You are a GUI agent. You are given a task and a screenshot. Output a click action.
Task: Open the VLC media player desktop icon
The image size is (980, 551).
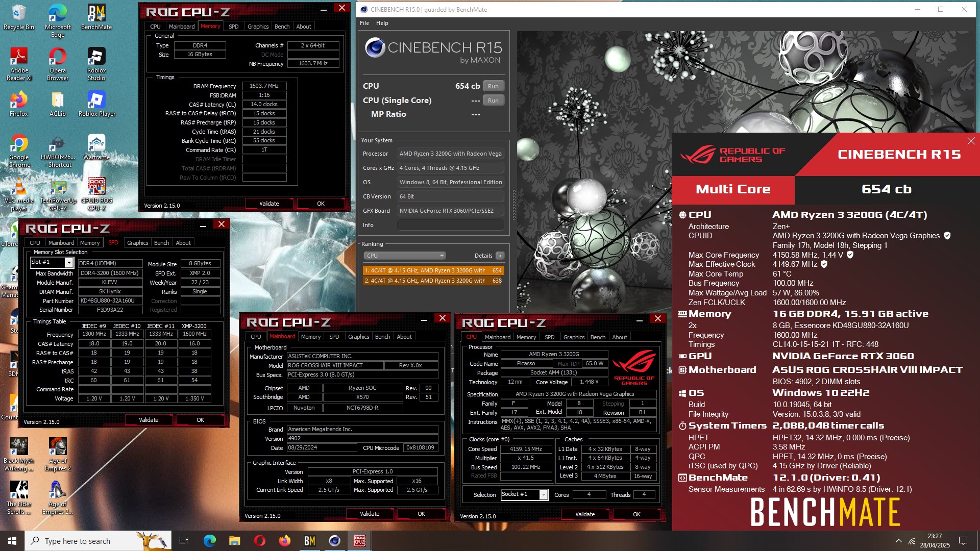[19, 194]
